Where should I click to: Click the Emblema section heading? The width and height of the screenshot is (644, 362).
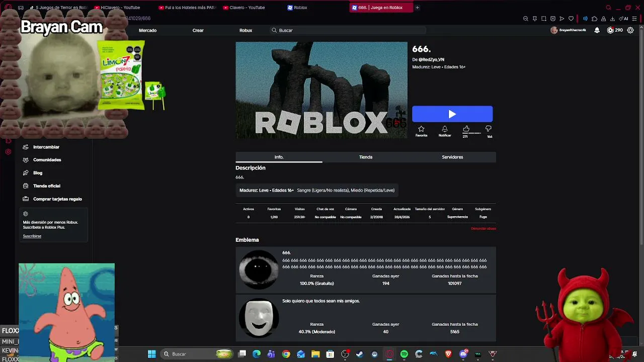point(247,240)
